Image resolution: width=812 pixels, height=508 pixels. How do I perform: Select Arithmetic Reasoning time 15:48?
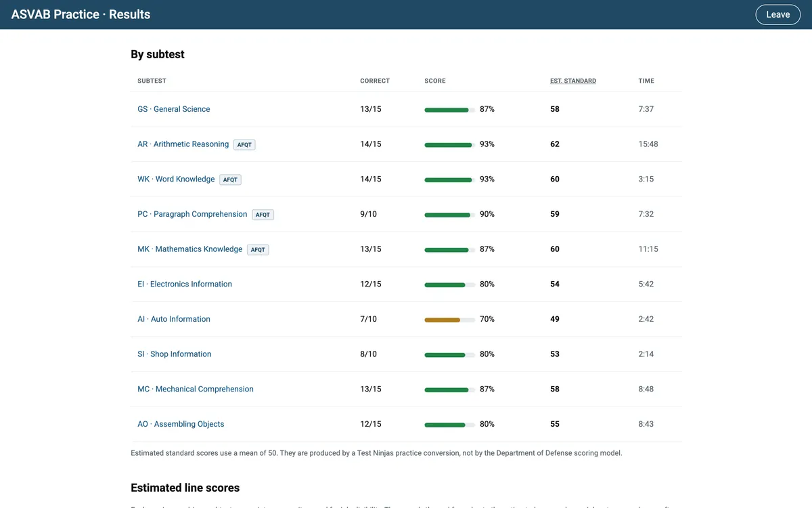point(648,144)
